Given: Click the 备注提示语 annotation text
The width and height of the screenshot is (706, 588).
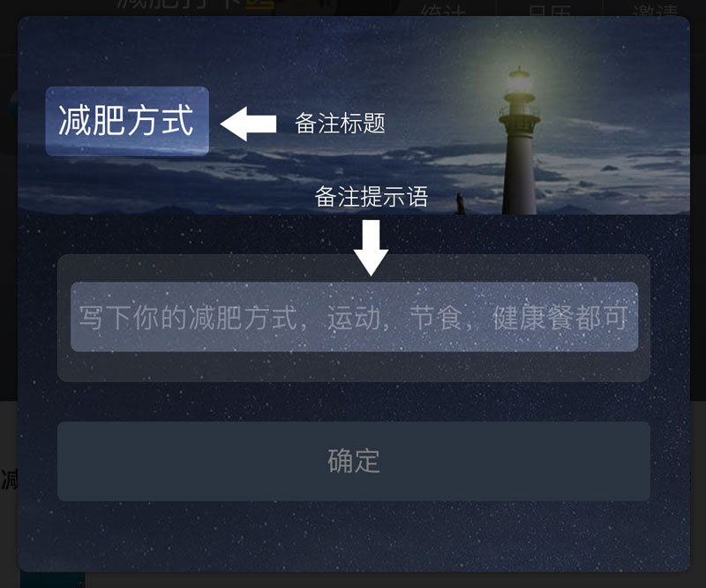Looking at the screenshot, I should coord(371,197).
